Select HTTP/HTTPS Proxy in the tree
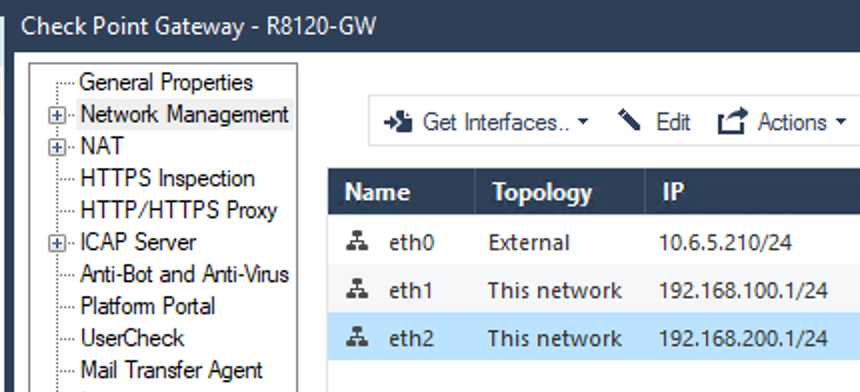Image resolution: width=860 pixels, height=392 pixels. (179, 211)
